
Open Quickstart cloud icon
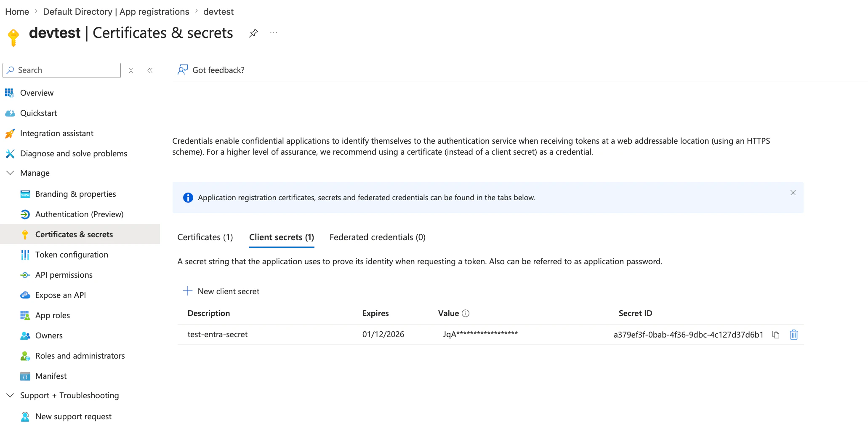(x=10, y=113)
